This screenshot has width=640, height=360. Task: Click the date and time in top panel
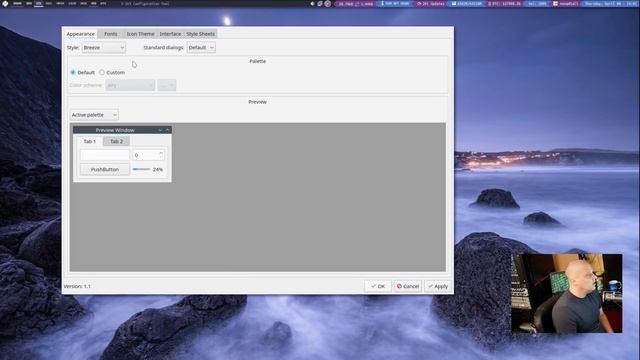[x=610, y=4]
